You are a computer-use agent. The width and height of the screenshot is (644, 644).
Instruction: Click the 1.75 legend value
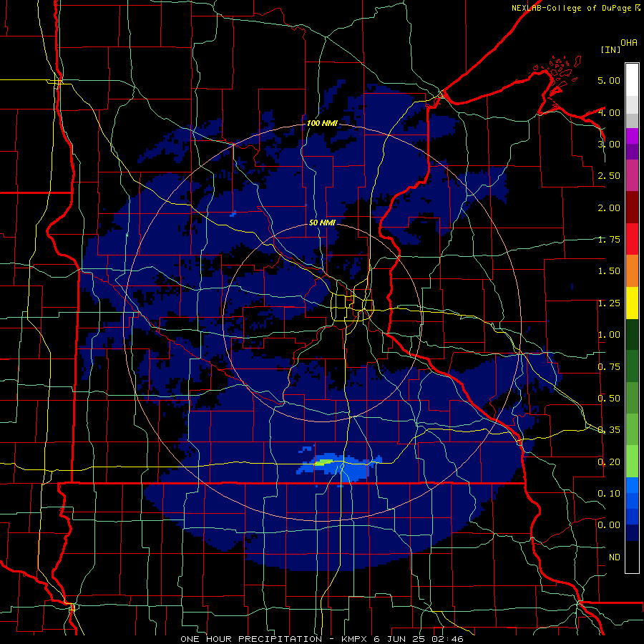coord(609,240)
